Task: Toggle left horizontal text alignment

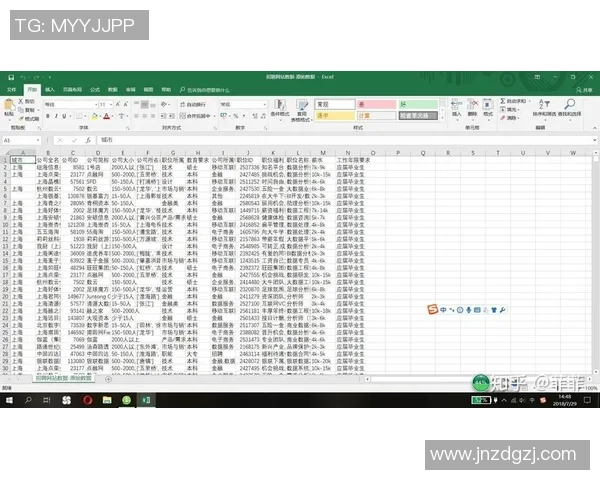Action: tap(136, 116)
